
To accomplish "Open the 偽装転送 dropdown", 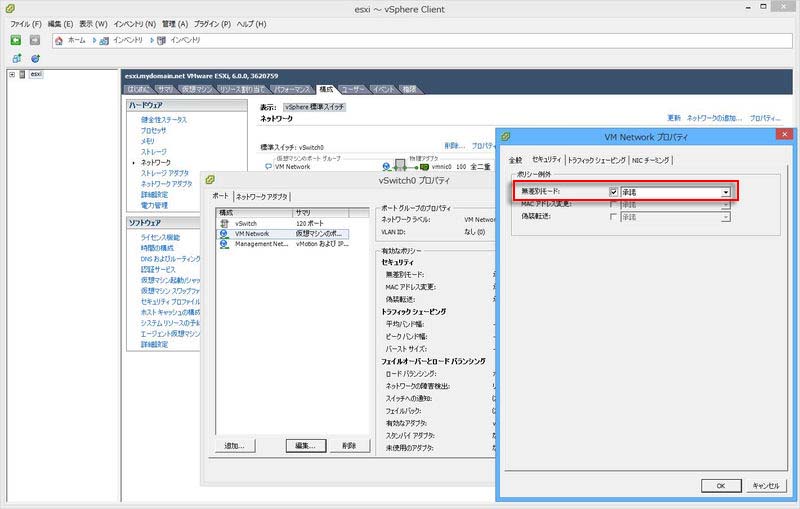I will pyautogui.click(x=726, y=217).
